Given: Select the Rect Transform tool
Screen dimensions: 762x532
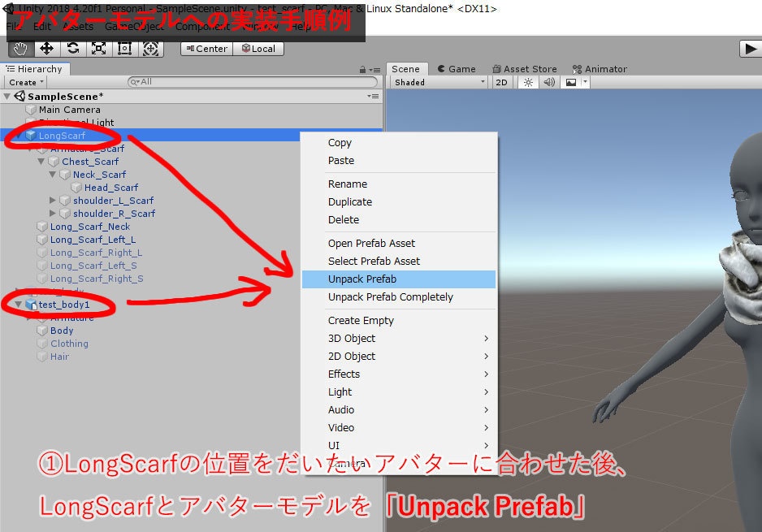Looking at the screenshot, I should point(125,49).
